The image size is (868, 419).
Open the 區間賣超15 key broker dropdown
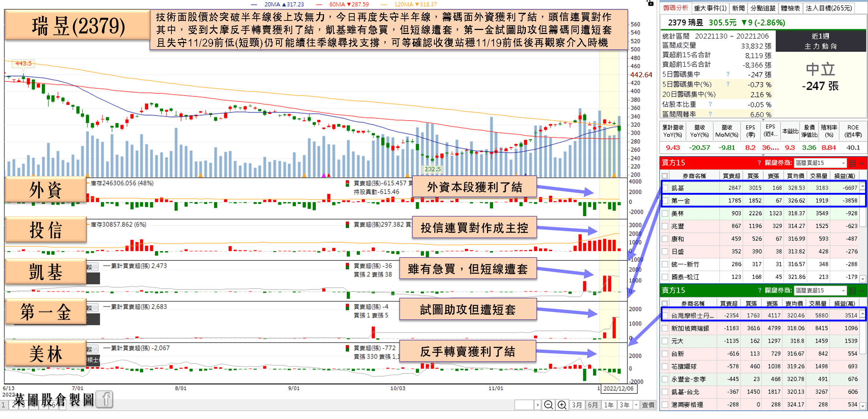click(820, 290)
